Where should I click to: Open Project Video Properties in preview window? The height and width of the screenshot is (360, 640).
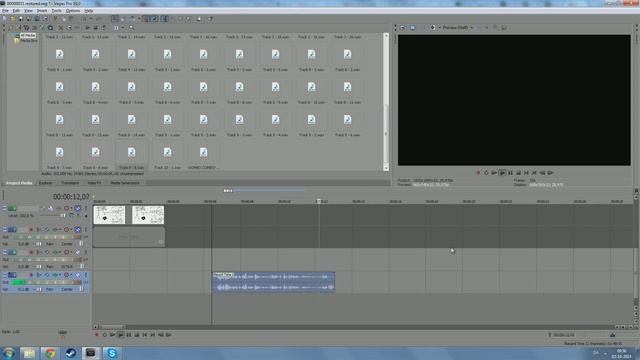click(x=402, y=28)
